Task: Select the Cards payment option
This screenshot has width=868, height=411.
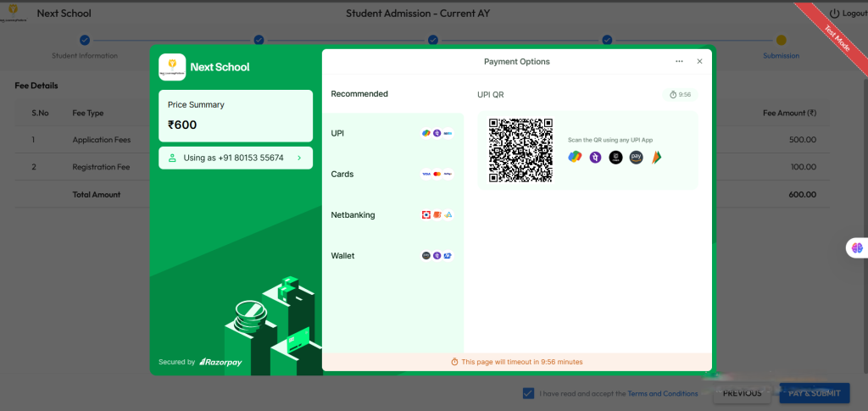Action: coord(392,174)
